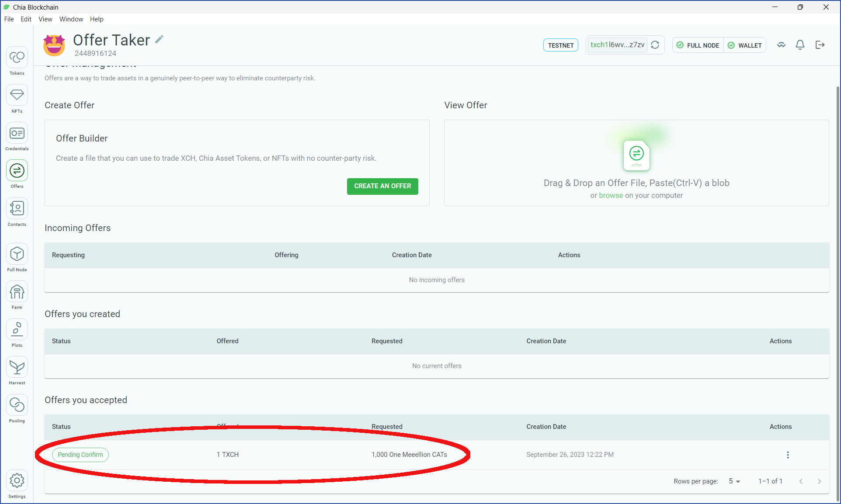The image size is (841, 504).
Task: Open the File menu
Action: point(9,19)
